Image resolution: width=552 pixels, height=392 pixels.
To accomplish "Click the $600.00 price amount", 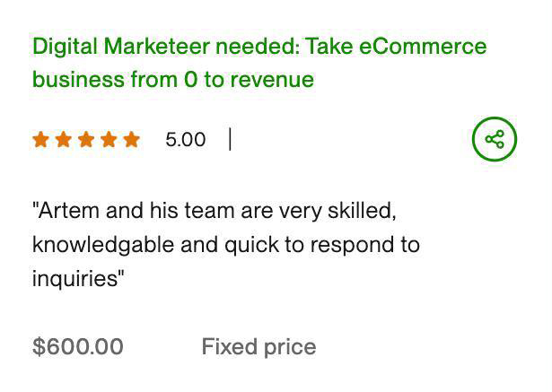I will coord(78,347).
